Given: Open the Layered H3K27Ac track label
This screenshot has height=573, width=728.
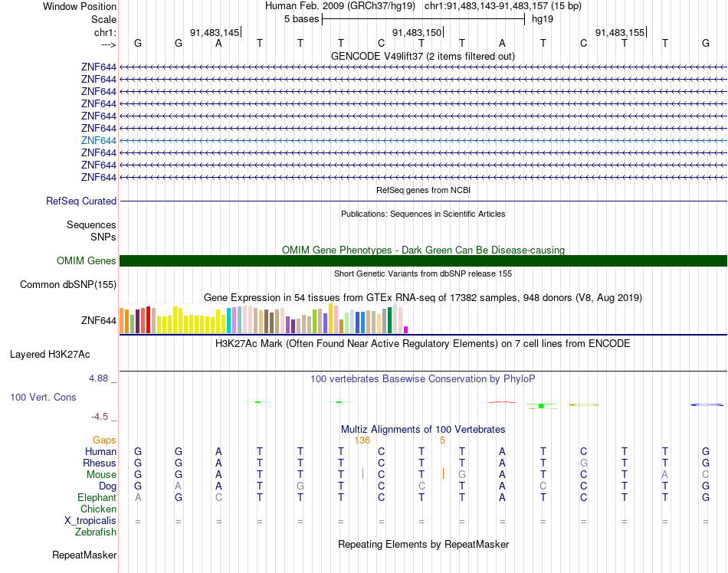Looking at the screenshot, I should click(x=50, y=355).
